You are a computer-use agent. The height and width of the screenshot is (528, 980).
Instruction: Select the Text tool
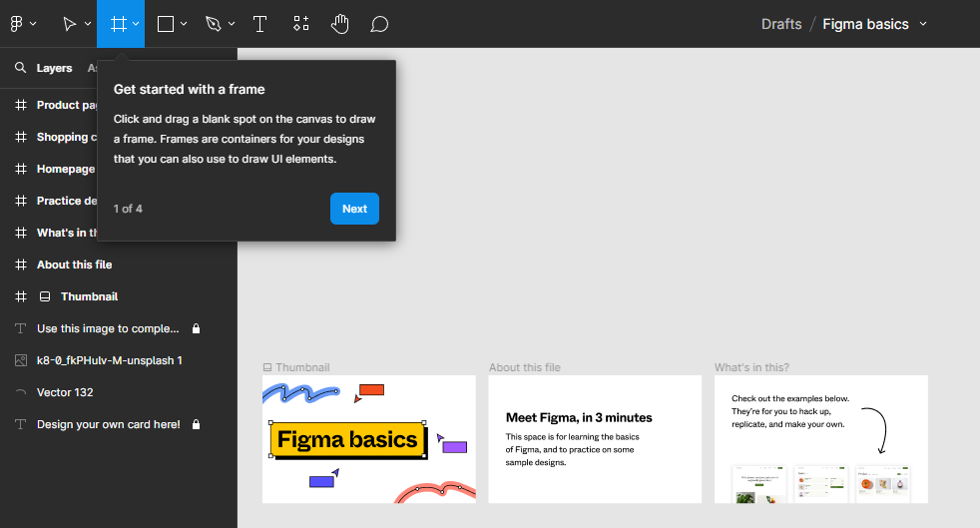coord(259,23)
